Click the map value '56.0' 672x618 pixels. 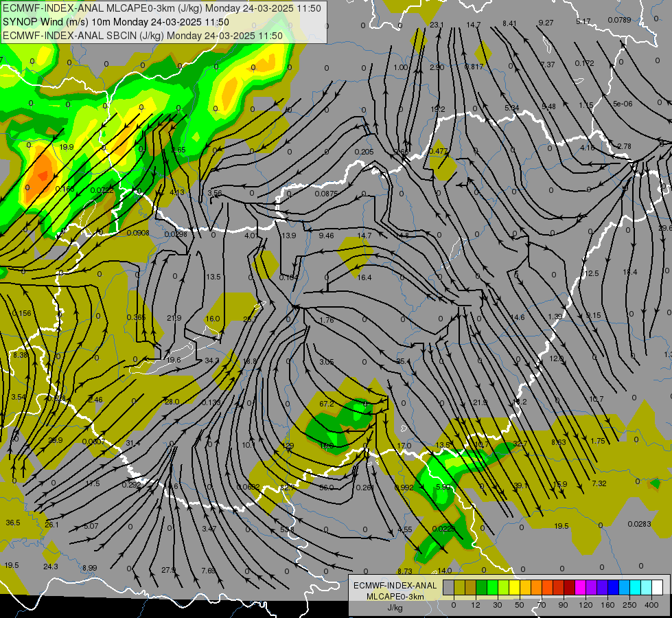[327, 488]
